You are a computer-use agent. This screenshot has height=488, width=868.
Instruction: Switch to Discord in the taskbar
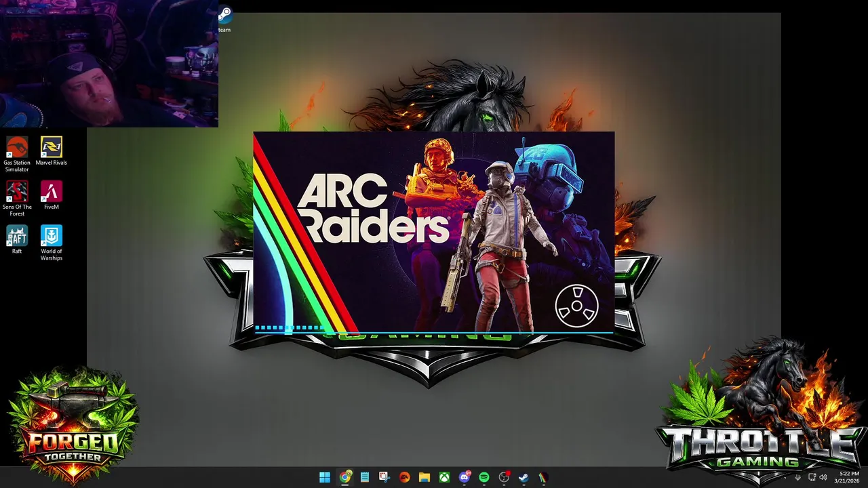coord(465,477)
